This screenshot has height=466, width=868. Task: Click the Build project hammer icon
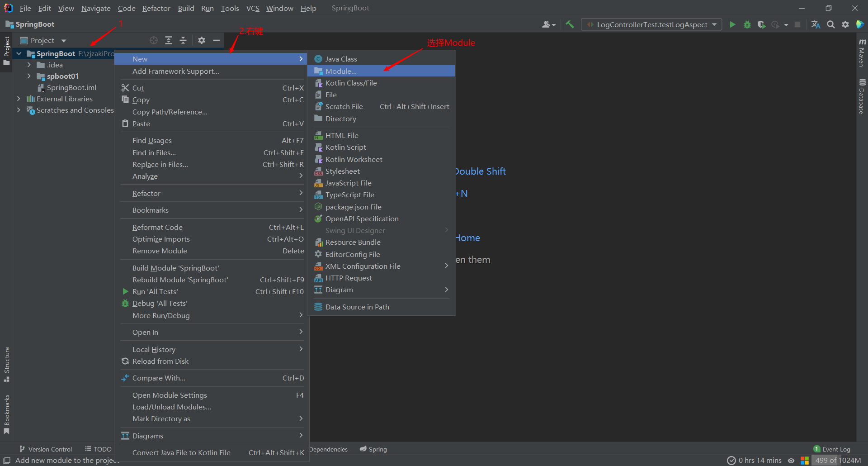[x=570, y=24]
